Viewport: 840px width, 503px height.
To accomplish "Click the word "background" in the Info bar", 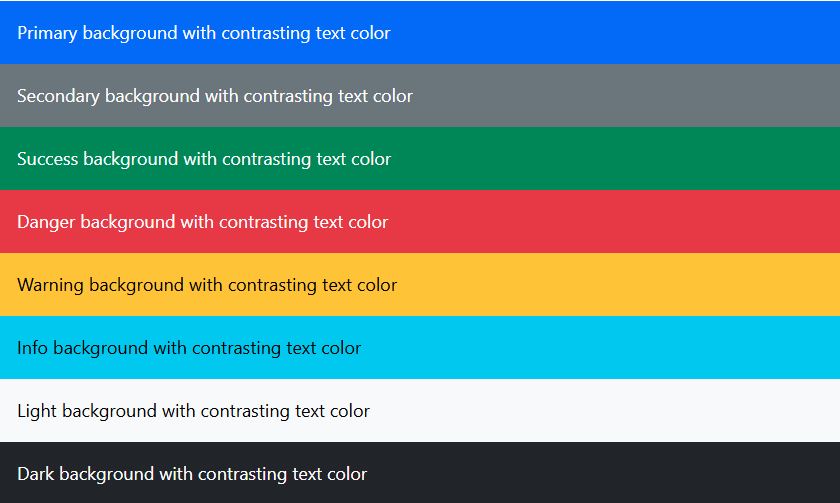I will (101, 349).
